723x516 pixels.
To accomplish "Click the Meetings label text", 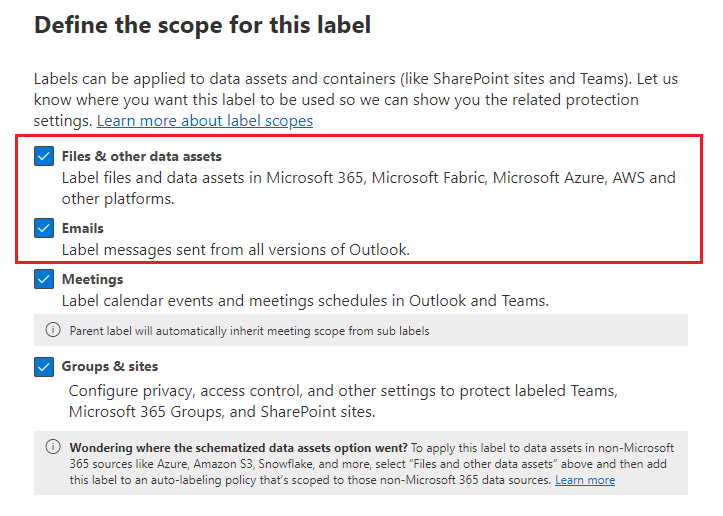I will tap(92, 279).
